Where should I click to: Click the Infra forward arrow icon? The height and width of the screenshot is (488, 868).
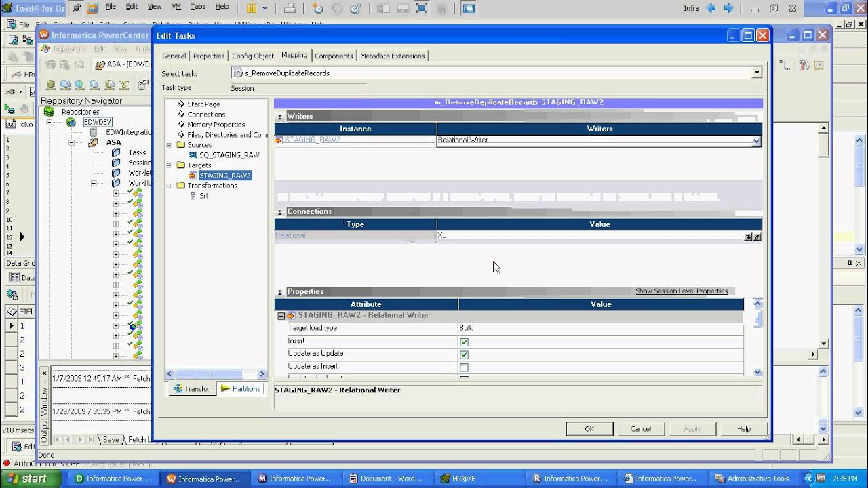point(729,8)
